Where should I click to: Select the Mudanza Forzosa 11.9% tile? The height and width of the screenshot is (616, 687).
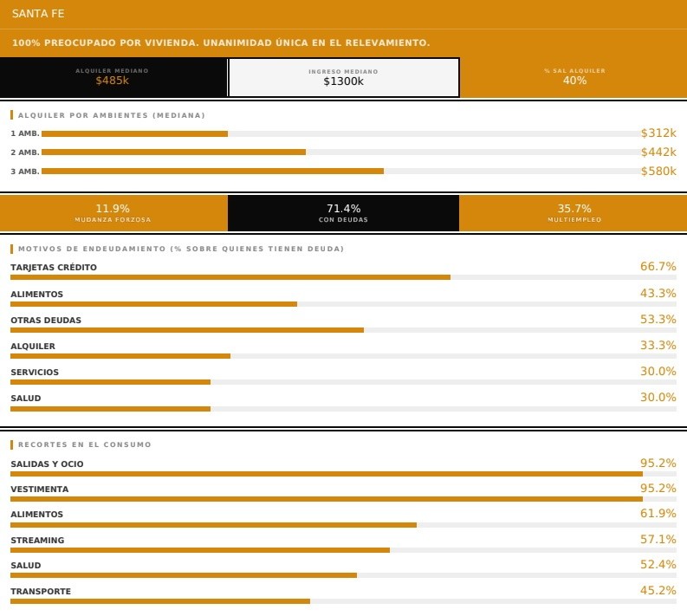pyautogui.click(x=113, y=213)
